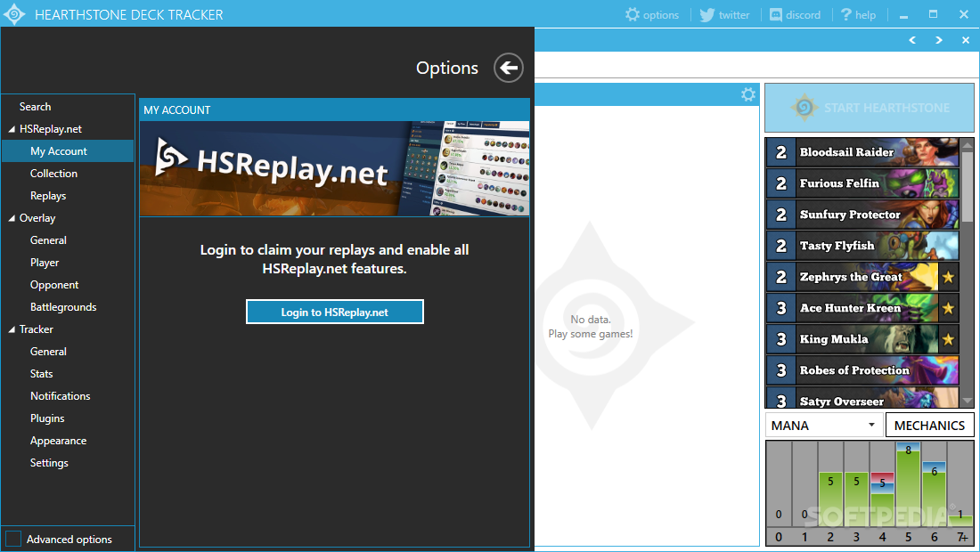Screen dimensions: 980x552
Task: Click the 6-mana bar in mana chart
Action: click(x=934, y=494)
